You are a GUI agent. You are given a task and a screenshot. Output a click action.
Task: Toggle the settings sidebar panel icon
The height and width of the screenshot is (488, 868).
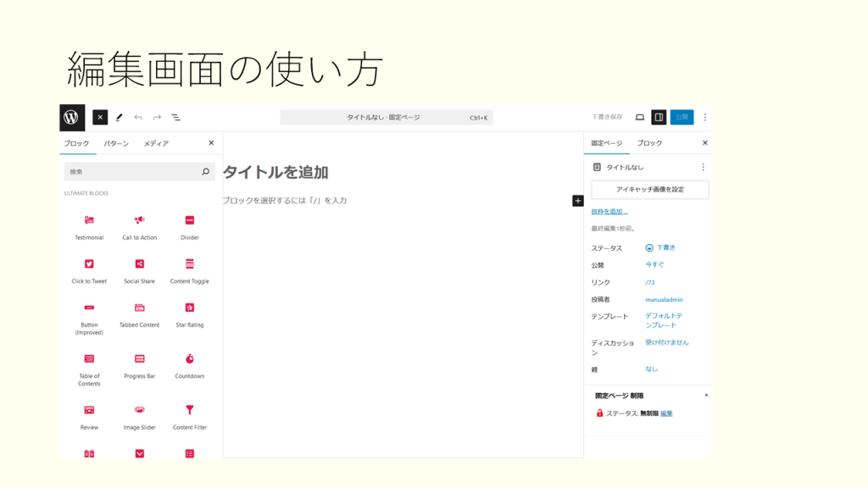pyautogui.click(x=659, y=118)
